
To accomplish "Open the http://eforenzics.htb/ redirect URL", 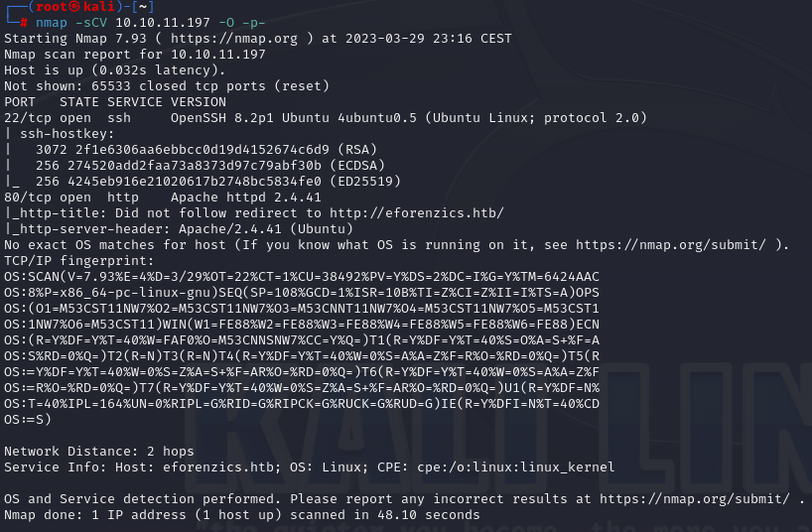I will click(x=417, y=212).
